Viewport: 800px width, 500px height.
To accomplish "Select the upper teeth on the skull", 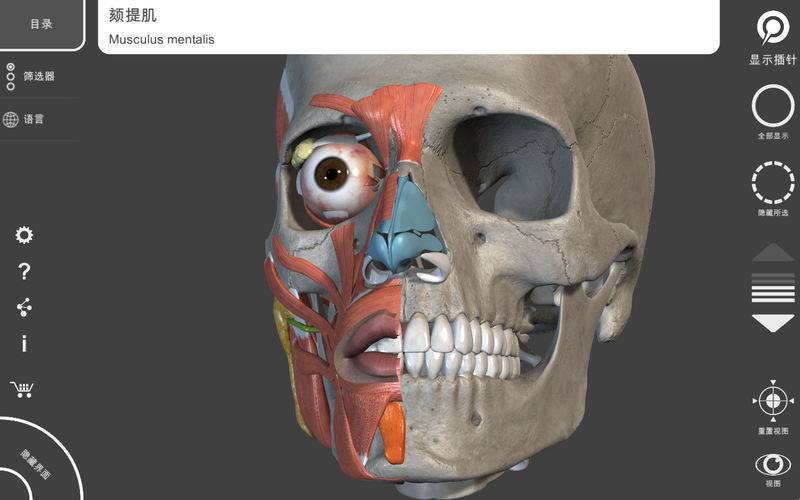I will click(x=459, y=334).
